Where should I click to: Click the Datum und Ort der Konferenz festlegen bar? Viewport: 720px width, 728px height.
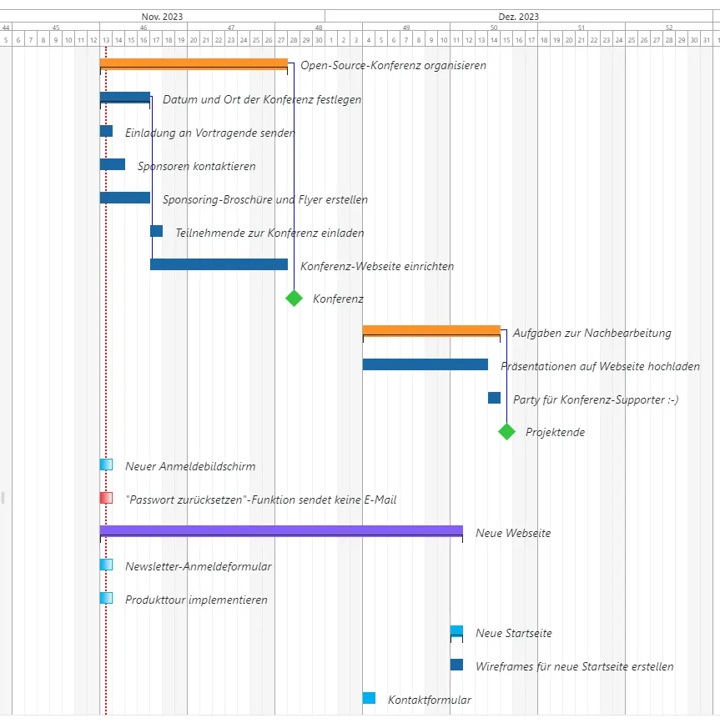pos(125,95)
